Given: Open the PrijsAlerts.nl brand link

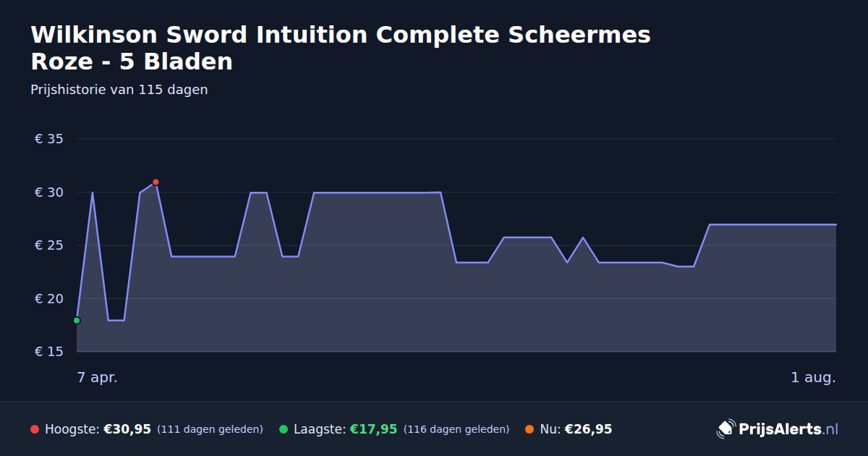Looking at the screenshot, I should 778,429.
